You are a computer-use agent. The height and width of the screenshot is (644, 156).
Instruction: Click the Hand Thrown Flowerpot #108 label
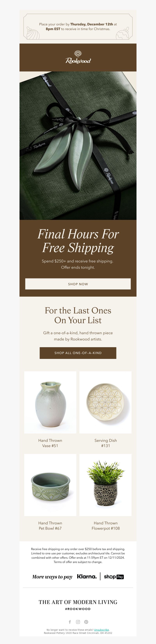pos(105,525)
